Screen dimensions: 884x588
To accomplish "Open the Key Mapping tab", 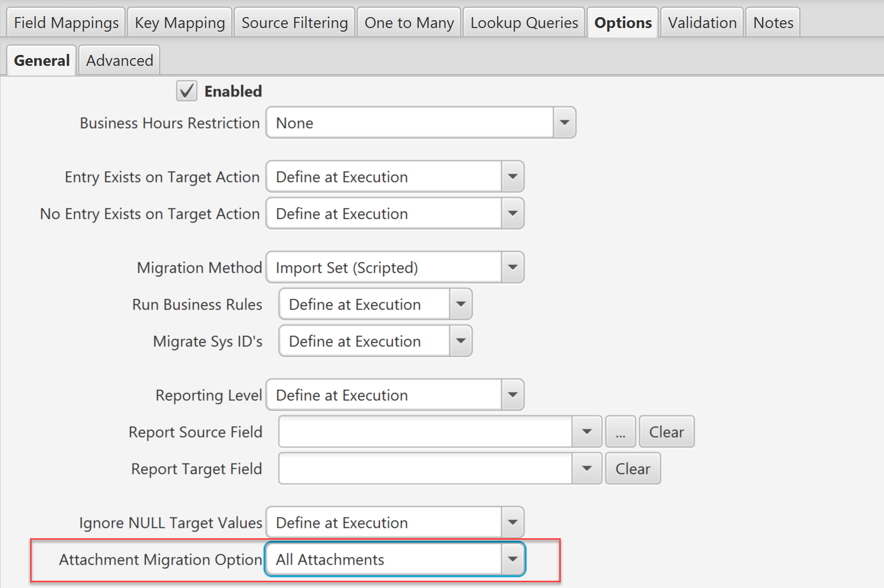I will coord(179,22).
